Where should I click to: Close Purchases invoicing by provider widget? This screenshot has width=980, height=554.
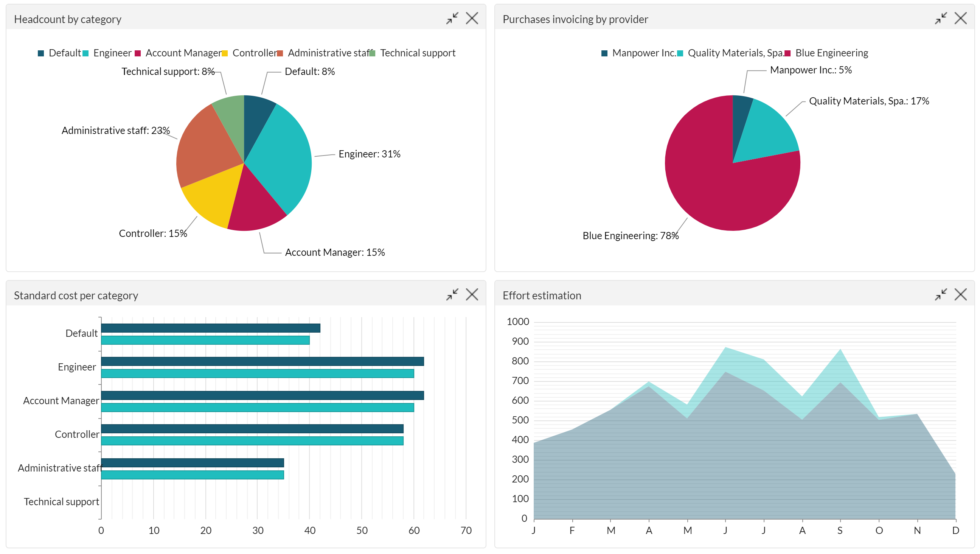point(960,18)
